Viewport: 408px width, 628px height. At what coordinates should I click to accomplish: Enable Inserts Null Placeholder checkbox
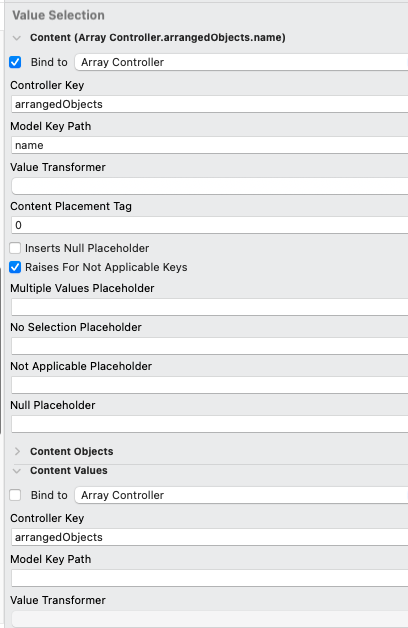[15, 248]
